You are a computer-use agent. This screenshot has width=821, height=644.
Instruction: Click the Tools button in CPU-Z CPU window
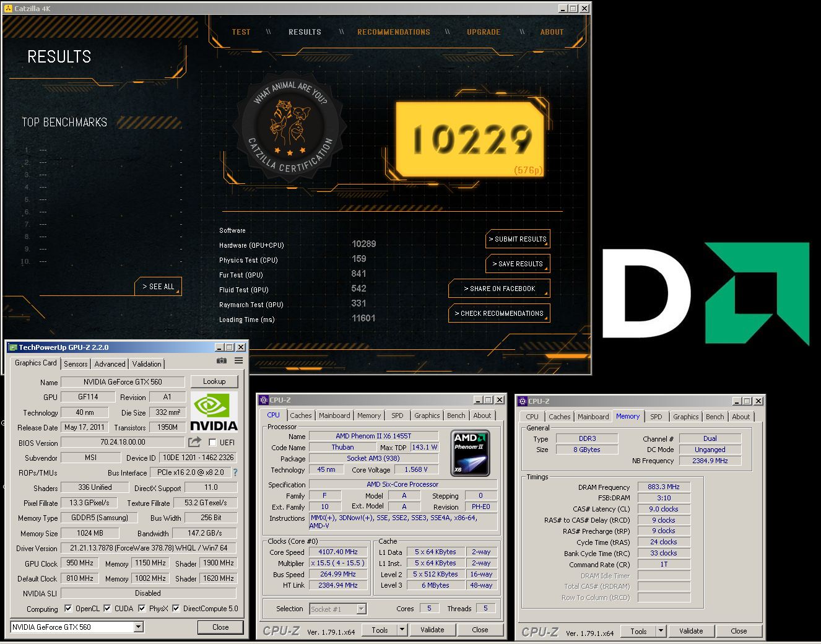(380, 630)
